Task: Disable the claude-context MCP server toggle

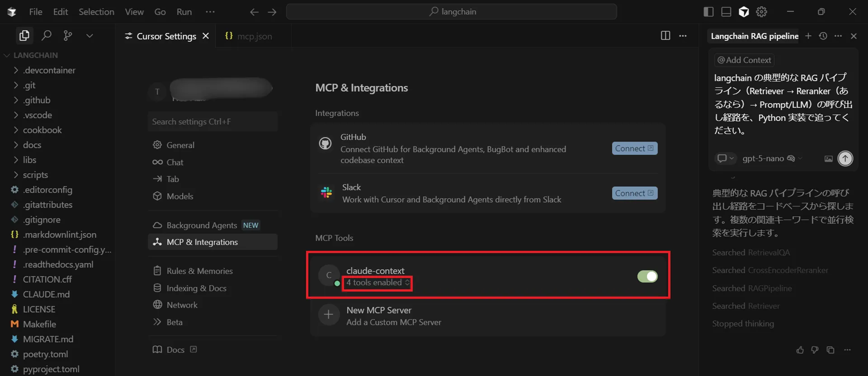Action: (647, 277)
